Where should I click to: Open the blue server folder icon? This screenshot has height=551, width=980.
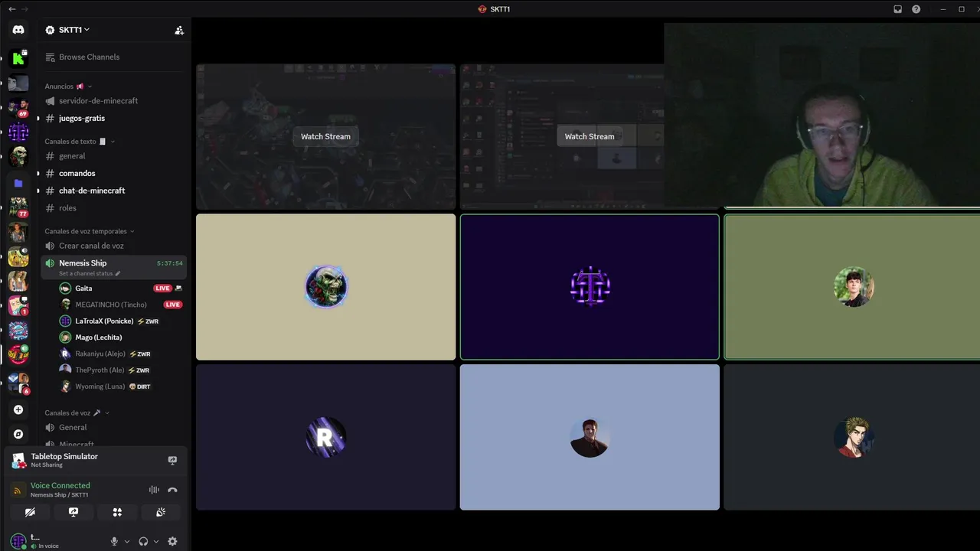pyautogui.click(x=18, y=184)
